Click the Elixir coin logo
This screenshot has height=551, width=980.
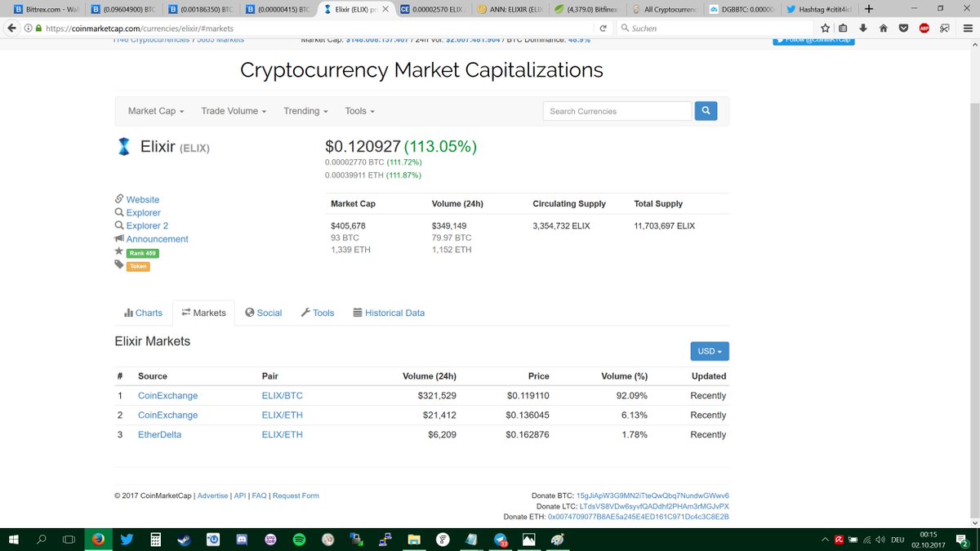coord(123,147)
